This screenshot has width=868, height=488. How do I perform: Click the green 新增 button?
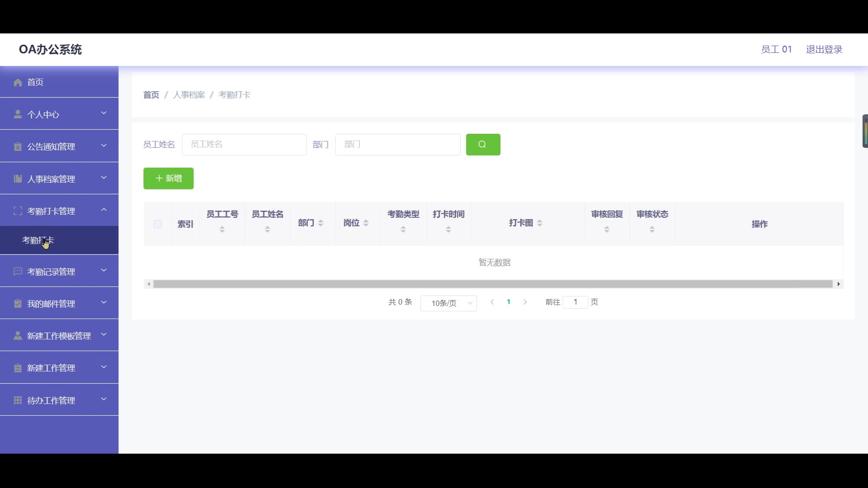click(x=168, y=178)
